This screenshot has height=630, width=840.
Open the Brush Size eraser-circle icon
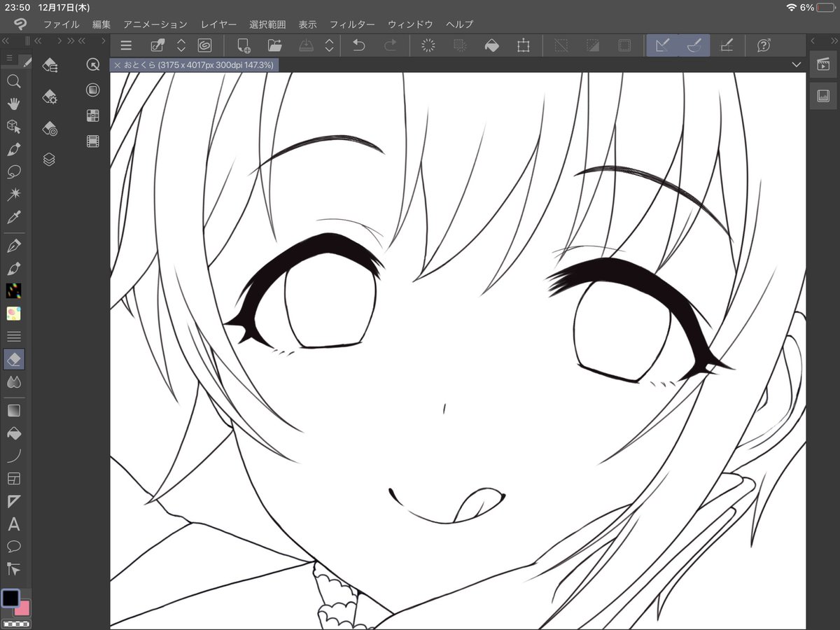50,129
